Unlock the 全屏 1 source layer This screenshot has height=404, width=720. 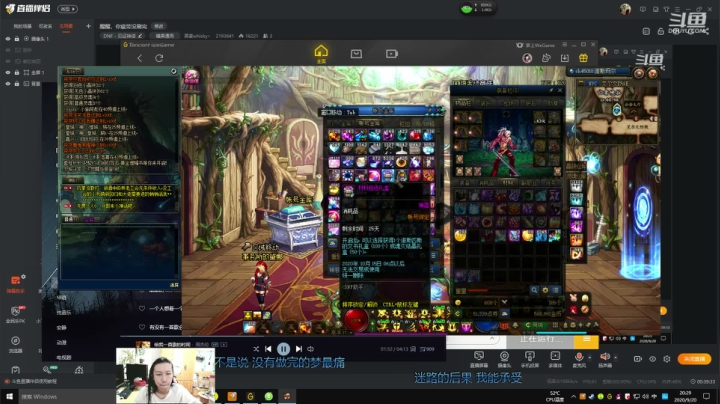tap(17, 73)
